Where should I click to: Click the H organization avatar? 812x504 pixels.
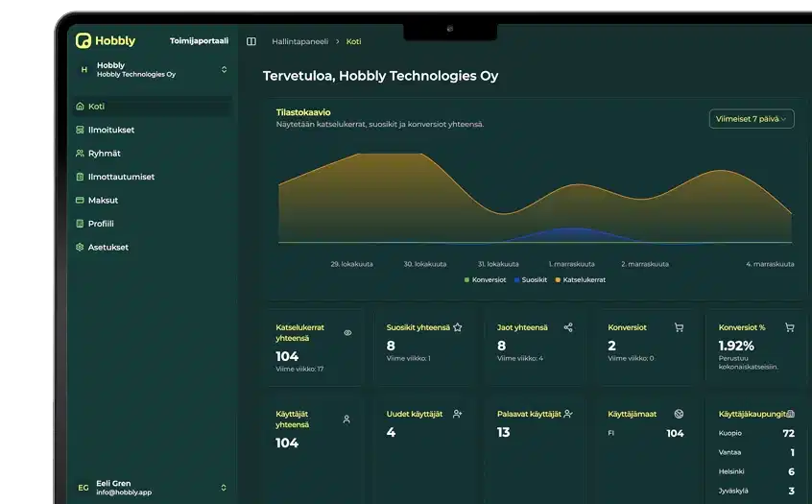pos(84,69)
